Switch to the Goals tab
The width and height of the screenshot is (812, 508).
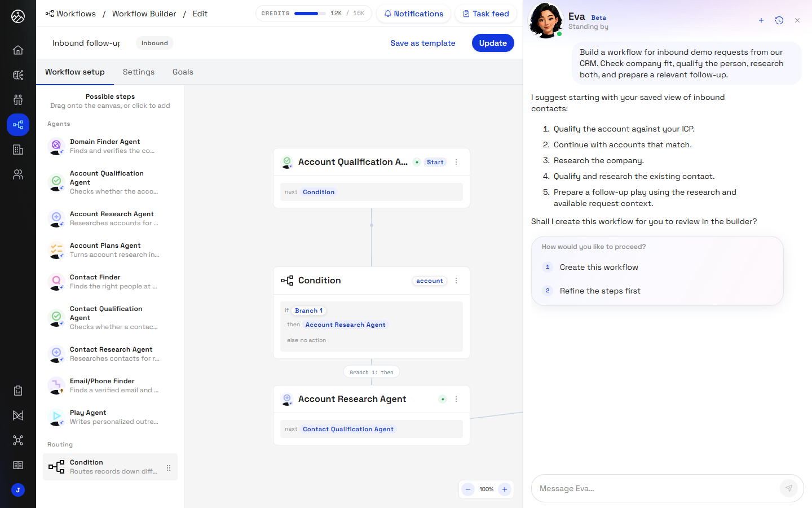point(183,72)
